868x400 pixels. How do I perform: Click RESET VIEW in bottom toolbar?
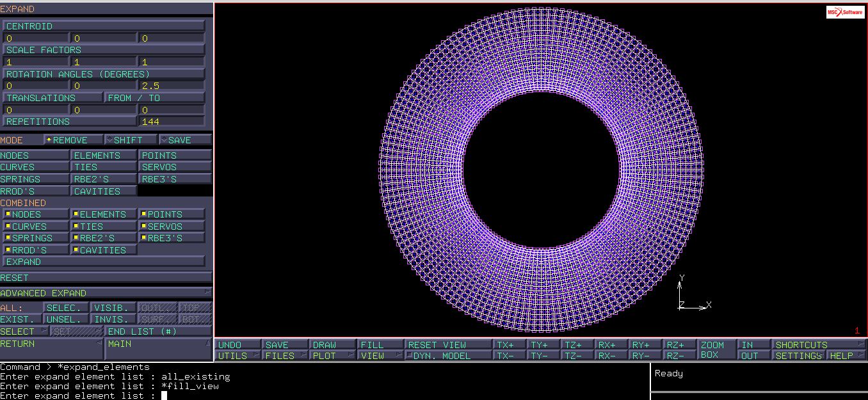[447, 344]
